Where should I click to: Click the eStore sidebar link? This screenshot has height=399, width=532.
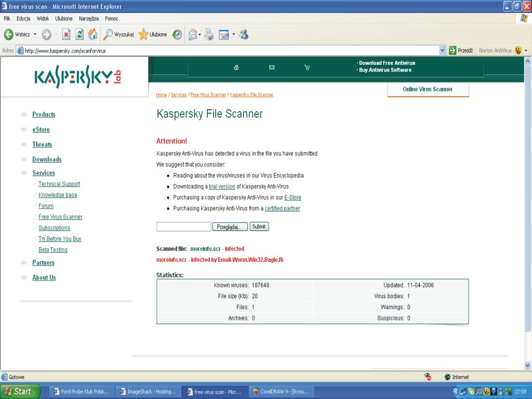(41, 129)
